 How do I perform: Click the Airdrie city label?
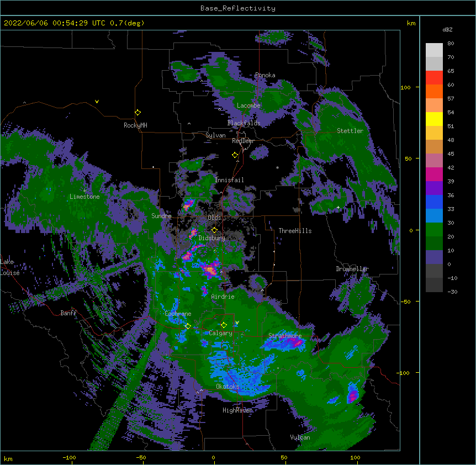(223, 297)
